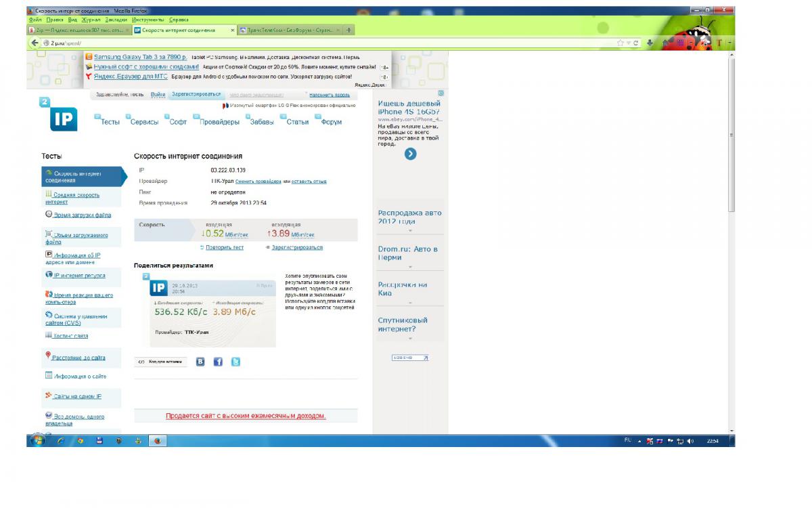This screenshot has width=812, height=508.
Task: Expand the 'Drom.ru: Авто в Перми' ad block
Action: [x=410, y=267]
